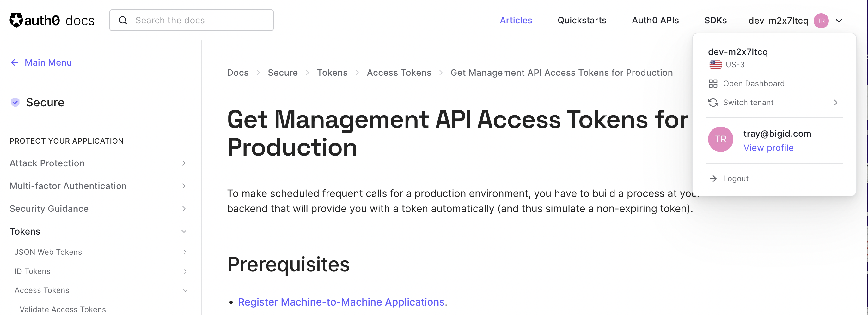Click the Auth0 docs logo

52,21
